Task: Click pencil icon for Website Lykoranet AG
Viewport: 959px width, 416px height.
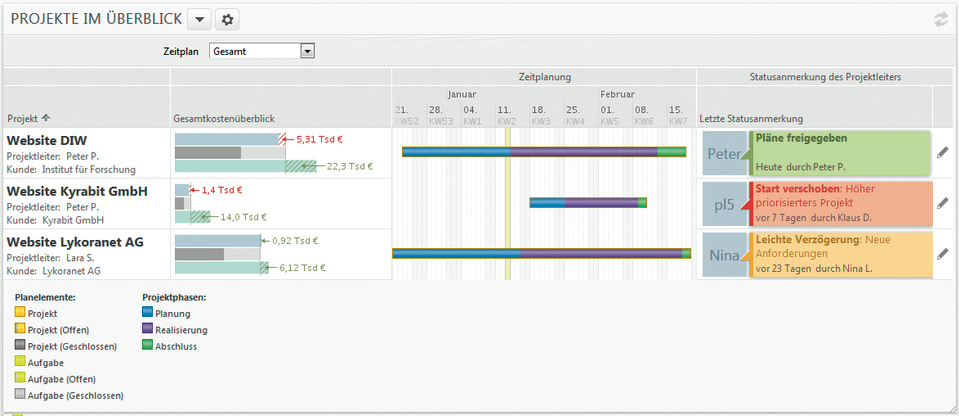Action: coord(941,253)
